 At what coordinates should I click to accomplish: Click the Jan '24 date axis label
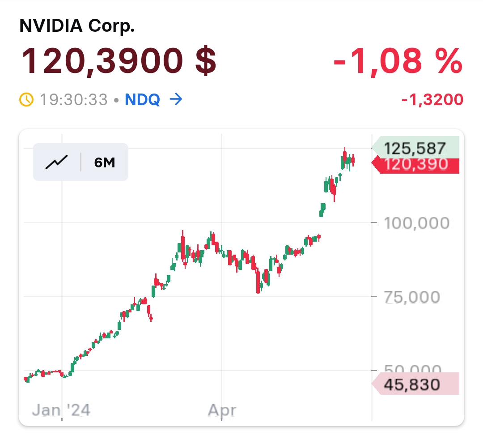point(62,410)
